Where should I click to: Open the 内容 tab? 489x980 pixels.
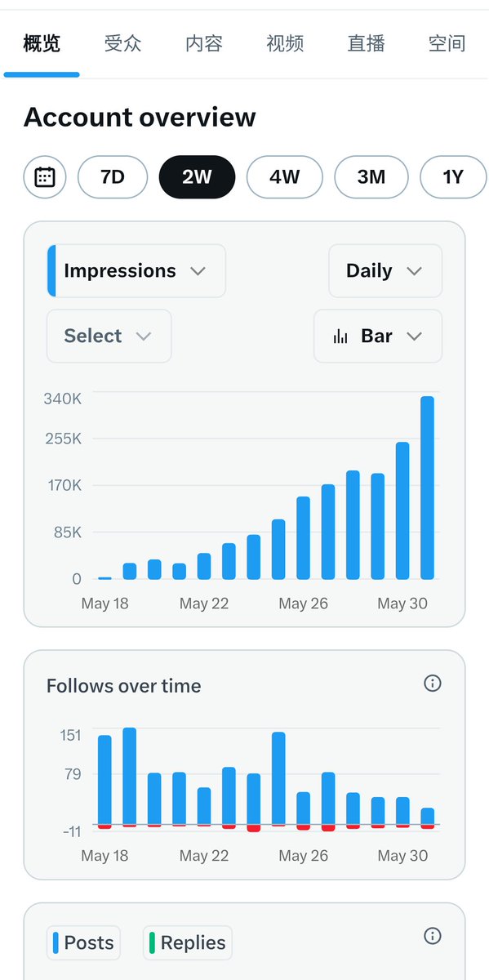tap(204, 43)
